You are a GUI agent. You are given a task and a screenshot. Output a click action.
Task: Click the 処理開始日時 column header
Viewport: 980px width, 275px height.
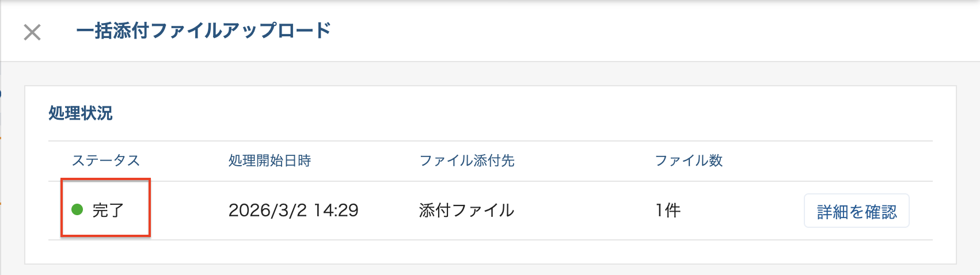pos(269,161)
